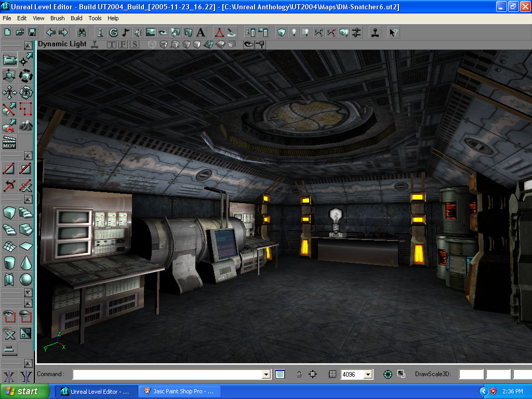
Task: Switch to Jasc Paint Shop Pro taskbar button
Action: [x=180, y=391]
